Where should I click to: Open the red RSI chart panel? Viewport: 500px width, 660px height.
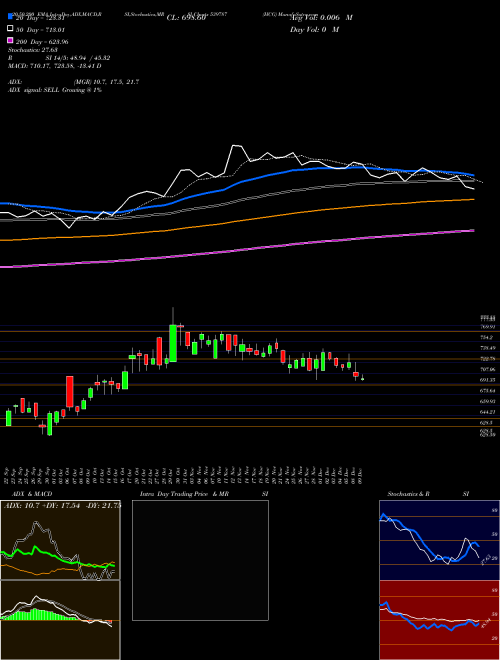439,620
